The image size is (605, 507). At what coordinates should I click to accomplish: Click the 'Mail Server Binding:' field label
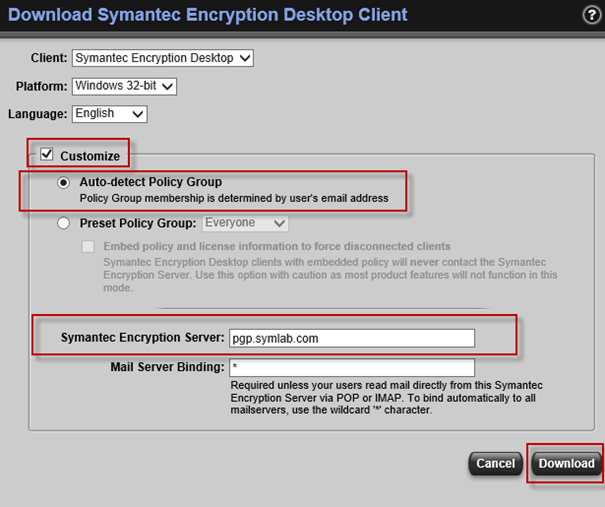[166, 367]
